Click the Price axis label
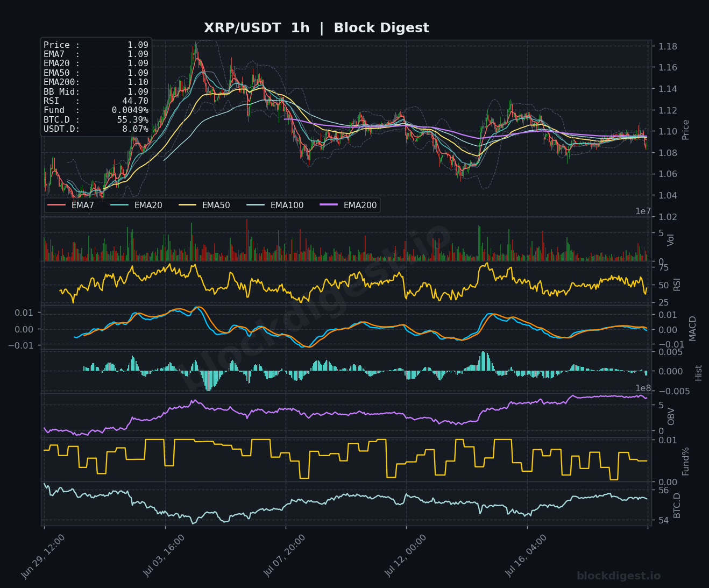The width and height of the screenshot is (709, 588). [685, 130]
